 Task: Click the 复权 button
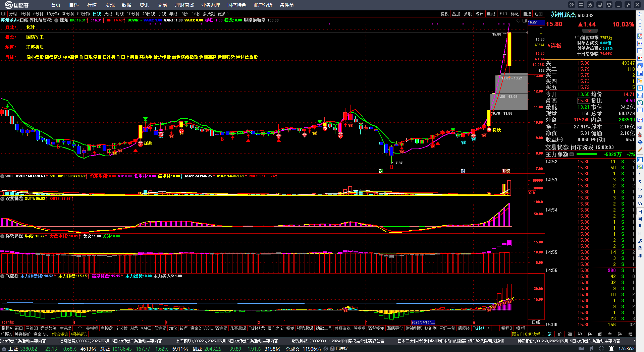point(444,14)
